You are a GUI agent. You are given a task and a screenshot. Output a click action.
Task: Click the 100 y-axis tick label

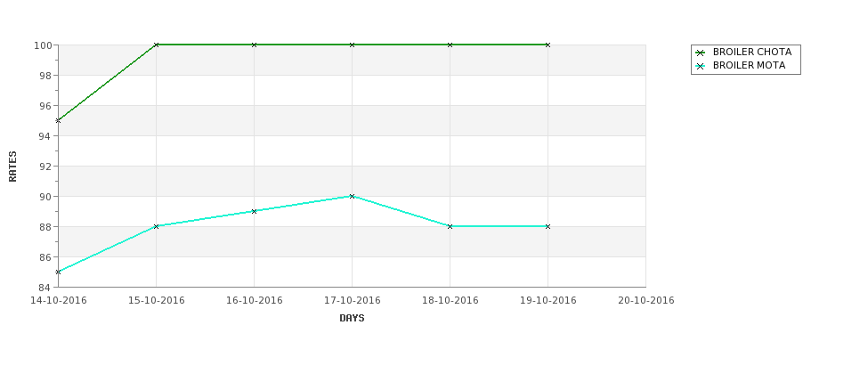[x=44, y=45]
